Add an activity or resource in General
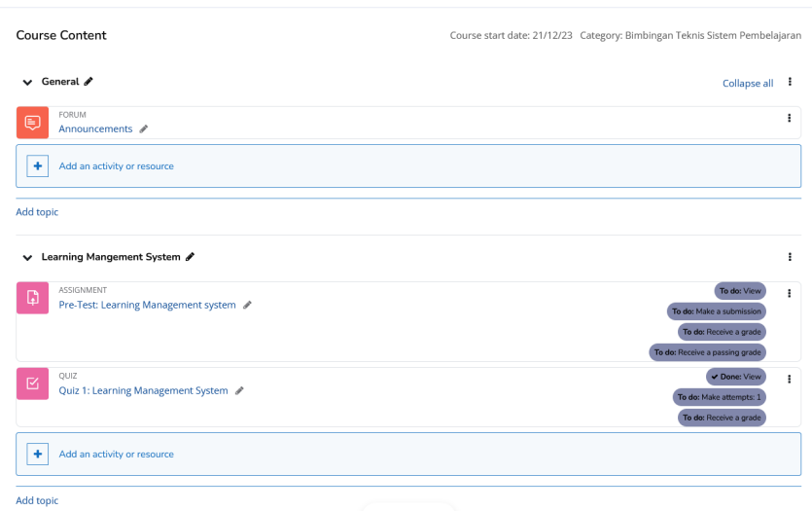Viewport: 812px width, 511px height. click(116, 166)
